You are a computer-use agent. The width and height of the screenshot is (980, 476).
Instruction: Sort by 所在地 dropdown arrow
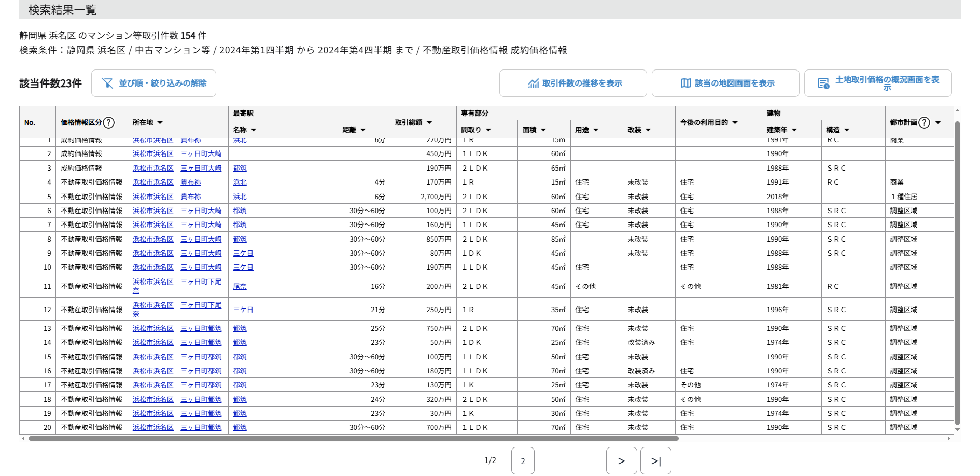(x=160, y=123)
